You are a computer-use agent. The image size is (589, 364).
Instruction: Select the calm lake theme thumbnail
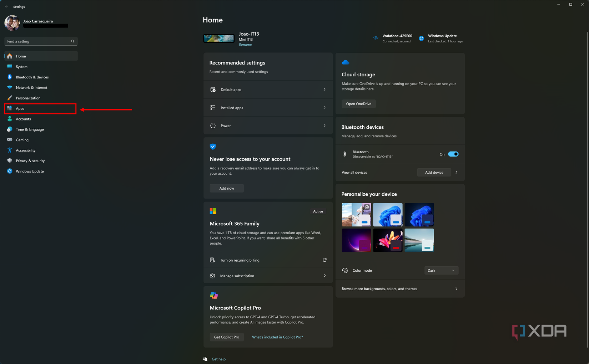419,240
